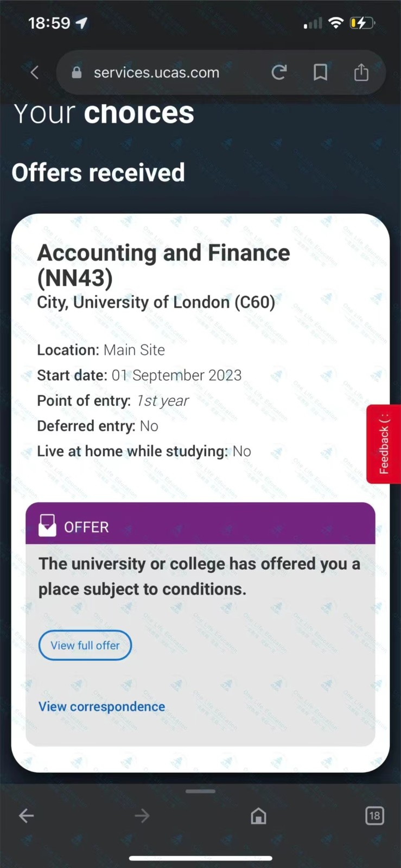Tap the 18:59 clock in status bar

pos(49,23)
